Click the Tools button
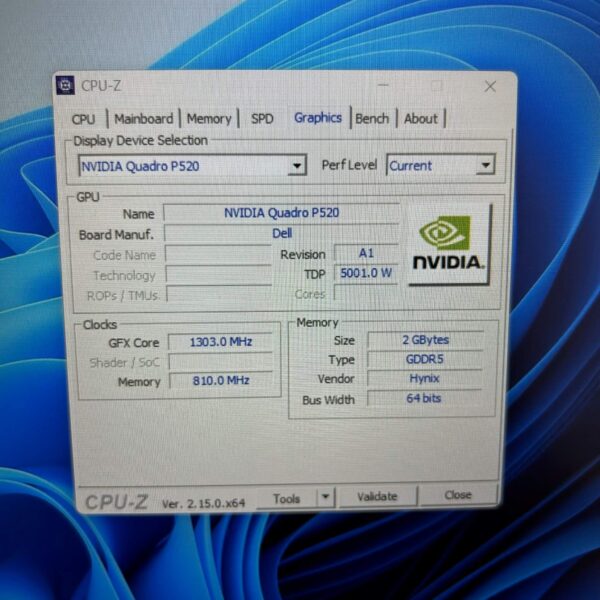This screenshot has height=600, width=600. 287,498
